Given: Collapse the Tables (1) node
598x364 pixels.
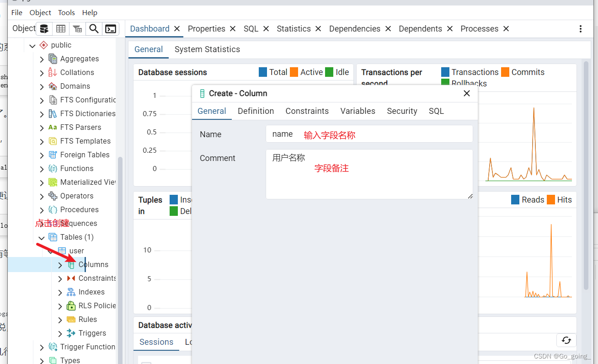Looking at the screenshot, I should (x=42, y=237).
